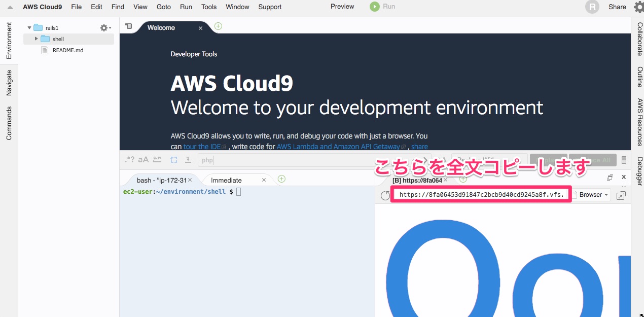This screenshot has width=644, height=317.
Task: Click the preview URL address field
Action: coord(482,195)
